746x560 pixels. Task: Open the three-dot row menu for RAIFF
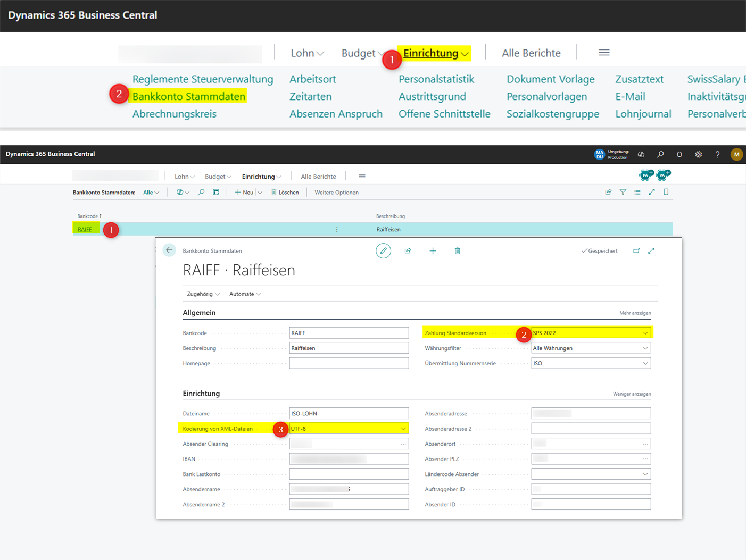point(337,230)
